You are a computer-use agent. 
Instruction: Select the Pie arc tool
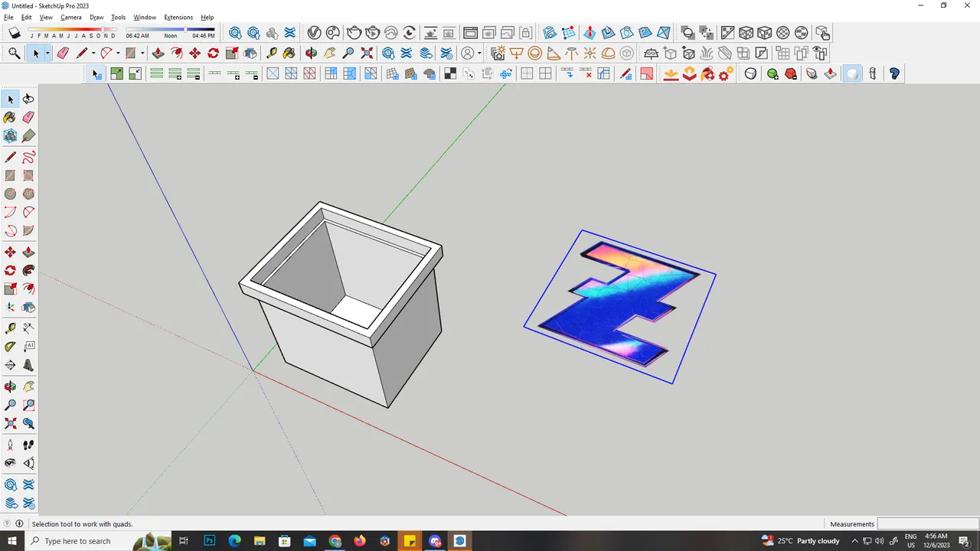click(x=28, y=231)
